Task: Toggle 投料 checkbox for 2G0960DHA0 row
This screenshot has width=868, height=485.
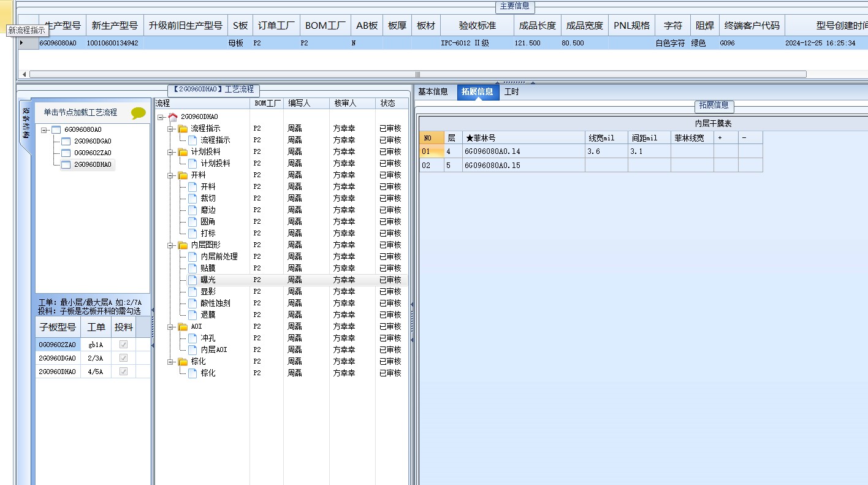Action: pos(123,372)
